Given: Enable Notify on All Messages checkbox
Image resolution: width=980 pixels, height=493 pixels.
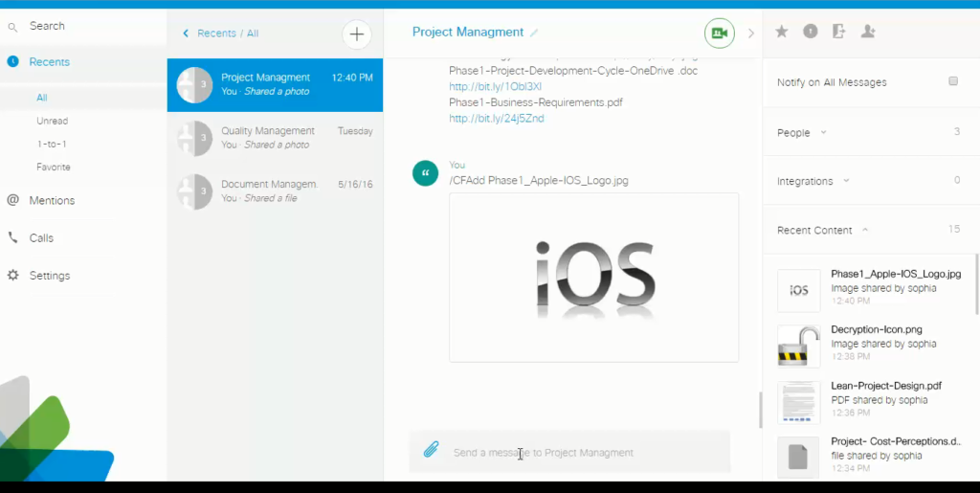Looking at the screenshot, I should (x=953, y=81).
